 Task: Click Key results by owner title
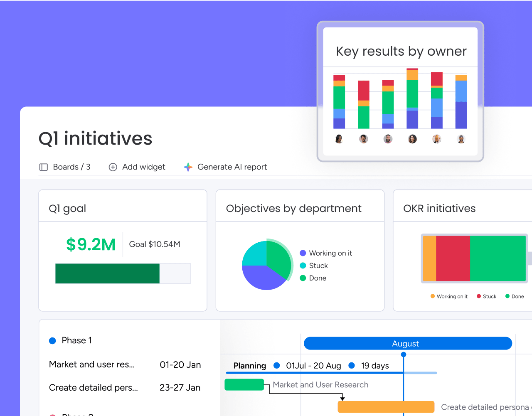pyautogui.click(x=401, y=51)
